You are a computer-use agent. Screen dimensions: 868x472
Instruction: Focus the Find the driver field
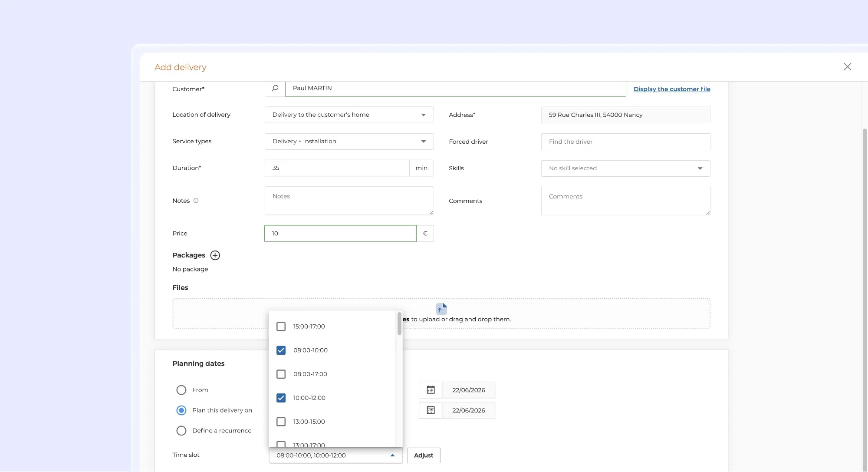(x=625, y=142)
